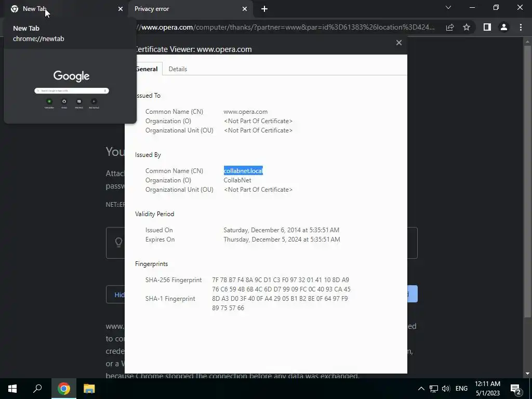The height and width of the screenshot is (399, 532).
Task: Open the taskbar clock and date
Action: coord(487,389)
